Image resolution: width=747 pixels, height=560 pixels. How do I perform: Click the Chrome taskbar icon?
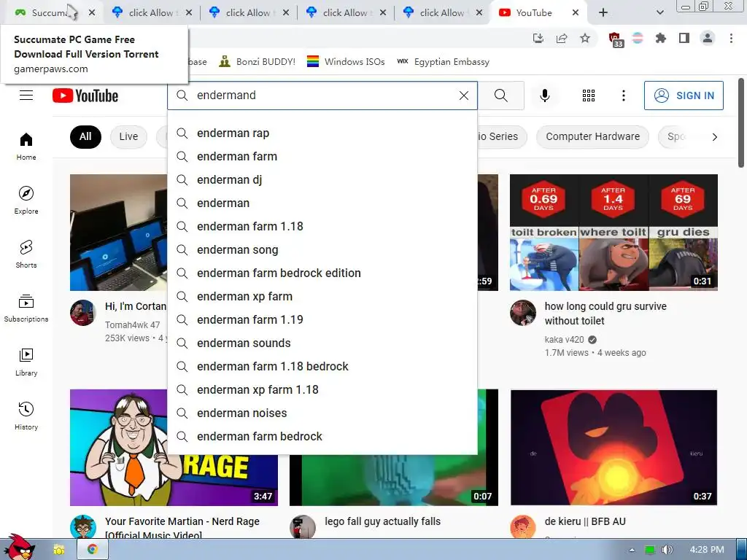pos(93,550)
